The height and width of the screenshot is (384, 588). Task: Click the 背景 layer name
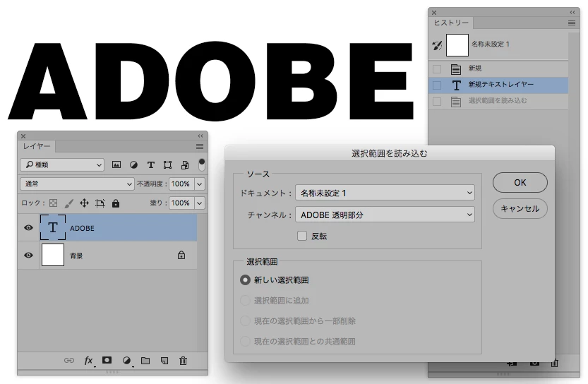76,256
